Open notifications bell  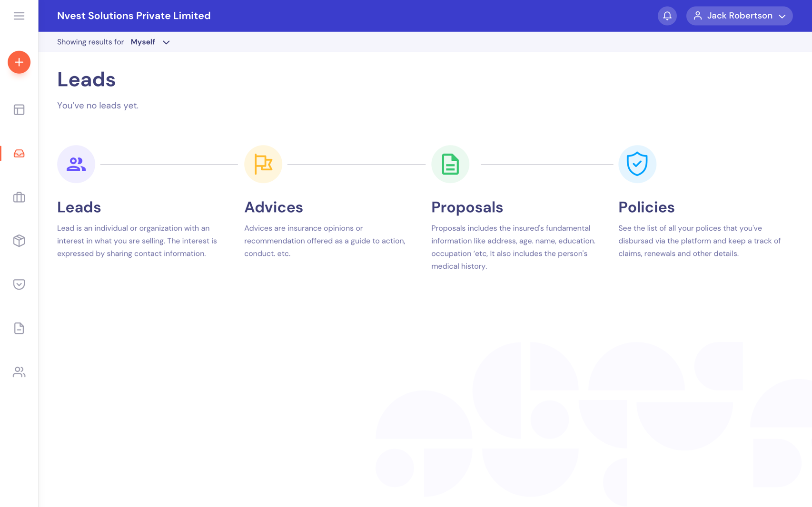(x=667, y=16)
